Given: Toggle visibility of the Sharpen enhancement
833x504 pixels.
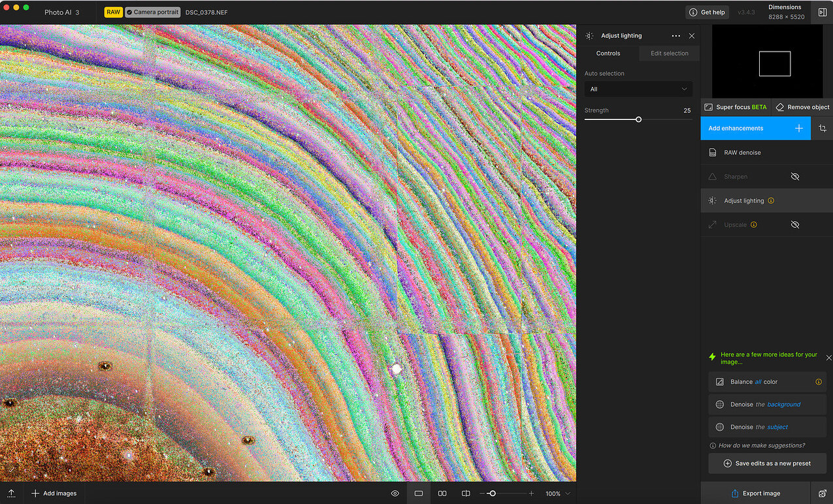Looking at the screenshot, I should coord(794,176).
